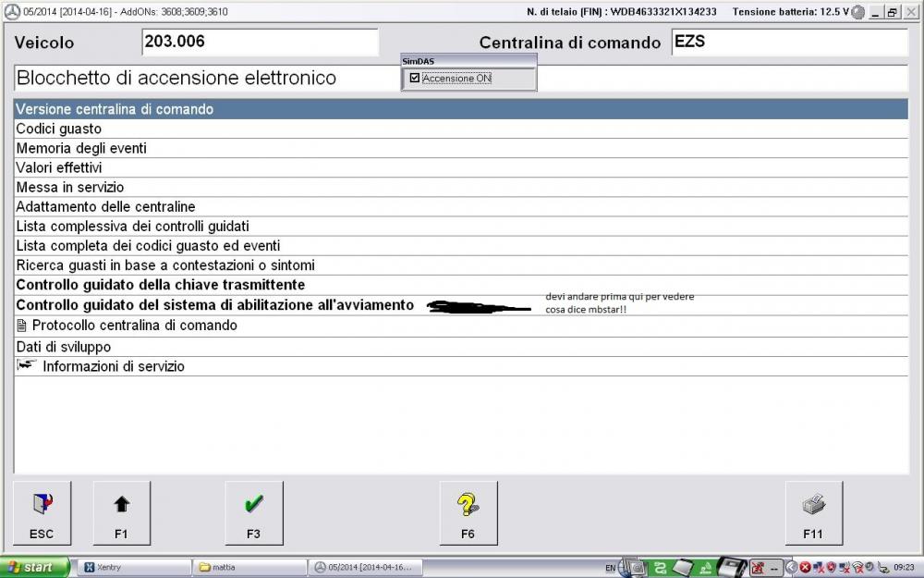Image resolution: width=924 pixels, height=578 pixels.
Task: Click the ESC exit button
Action: click(42, 513)
